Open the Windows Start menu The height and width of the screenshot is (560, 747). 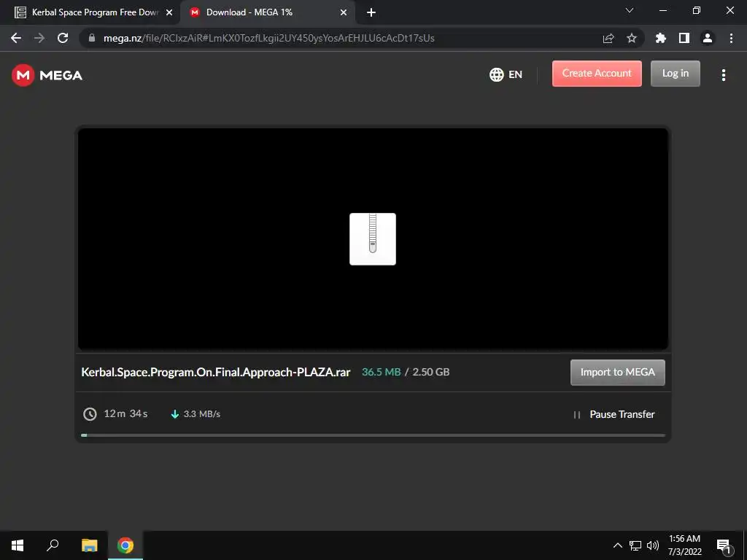18,545
